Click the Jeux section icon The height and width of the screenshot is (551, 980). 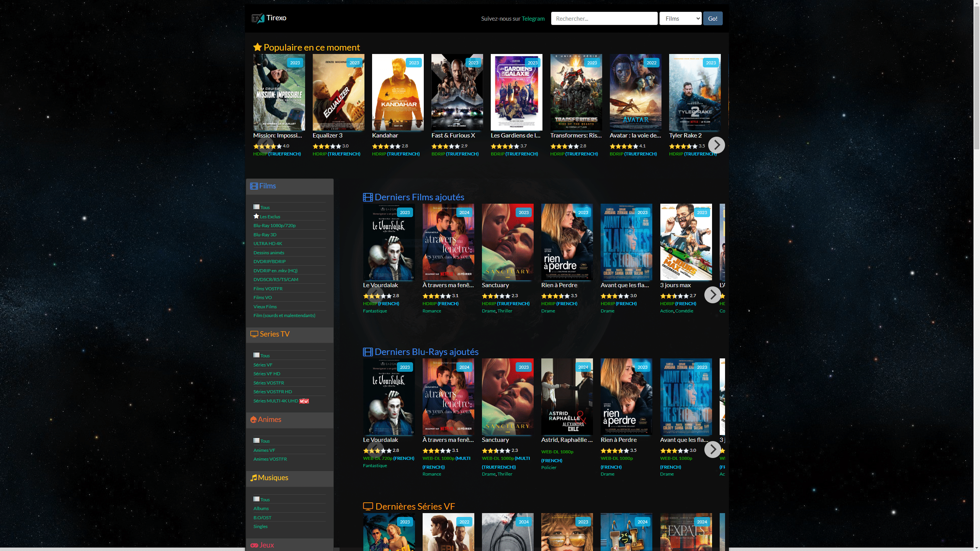point(254,544)
